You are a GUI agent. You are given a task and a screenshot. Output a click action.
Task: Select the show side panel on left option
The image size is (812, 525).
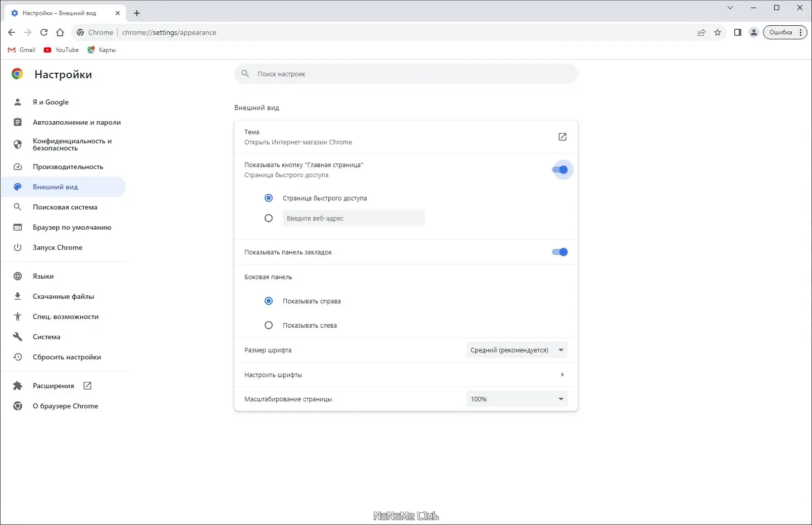[x=269, y=326]
